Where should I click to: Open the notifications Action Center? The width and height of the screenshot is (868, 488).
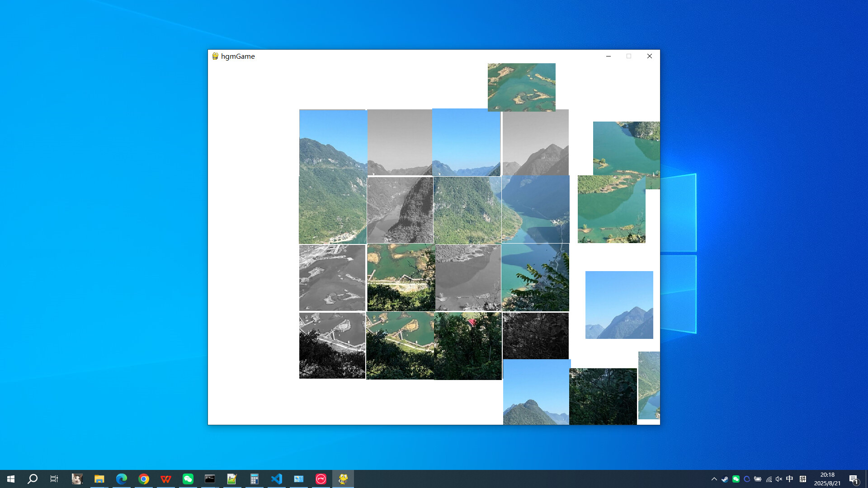point(853,479)
